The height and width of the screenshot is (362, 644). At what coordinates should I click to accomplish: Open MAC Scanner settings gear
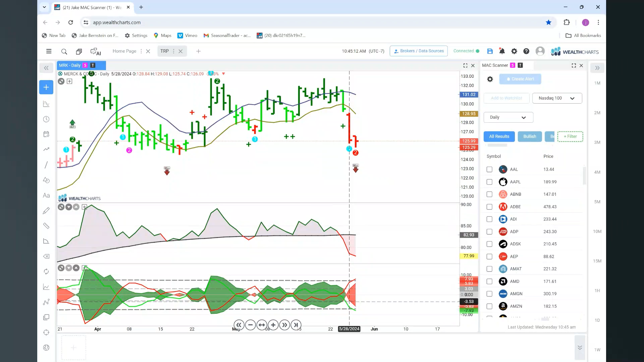pyautogui.click(x=490, y=79)
